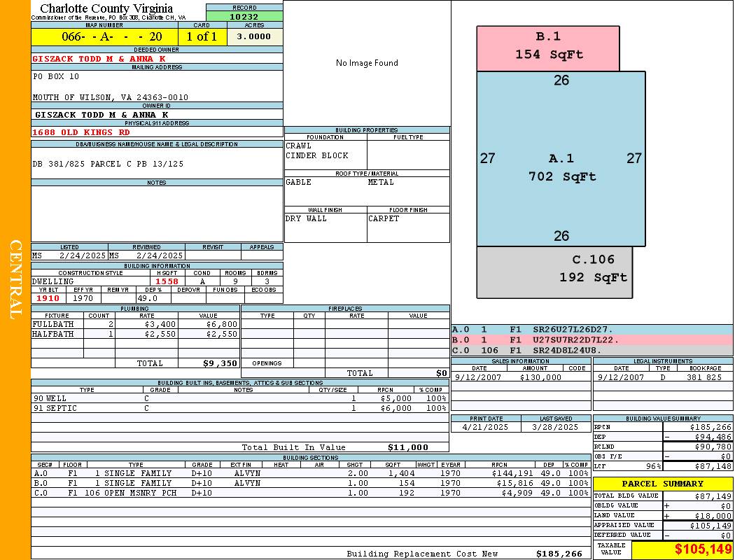
Task: Click the blue A.1 702 SqFt sketch section
Action: point(561,159)
